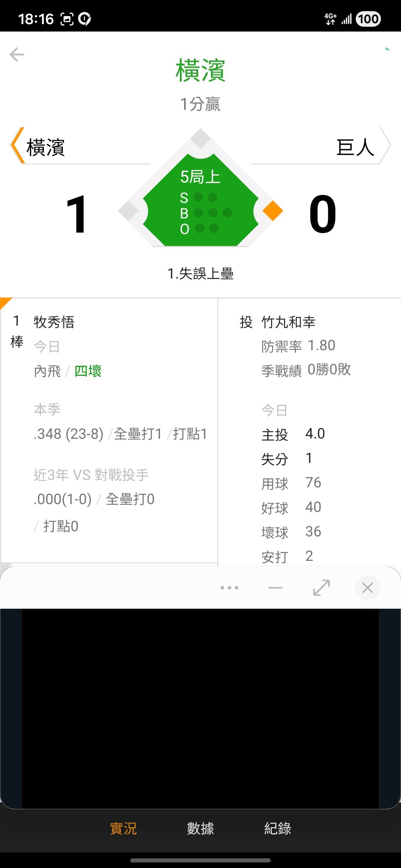Tap the second base diamond marker
Image resolution: width=401 pixels, height=868 pixels.
200,139
